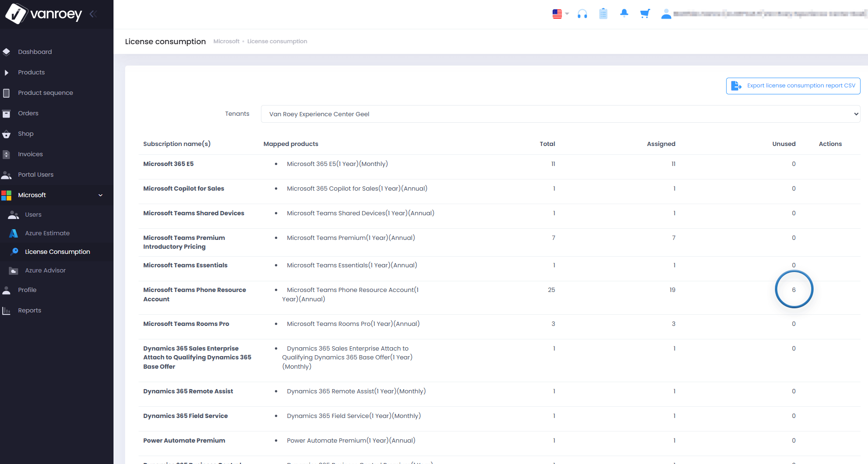
Task: Click the Dashboard icon in the sidebar
Action: click(7, 52)
